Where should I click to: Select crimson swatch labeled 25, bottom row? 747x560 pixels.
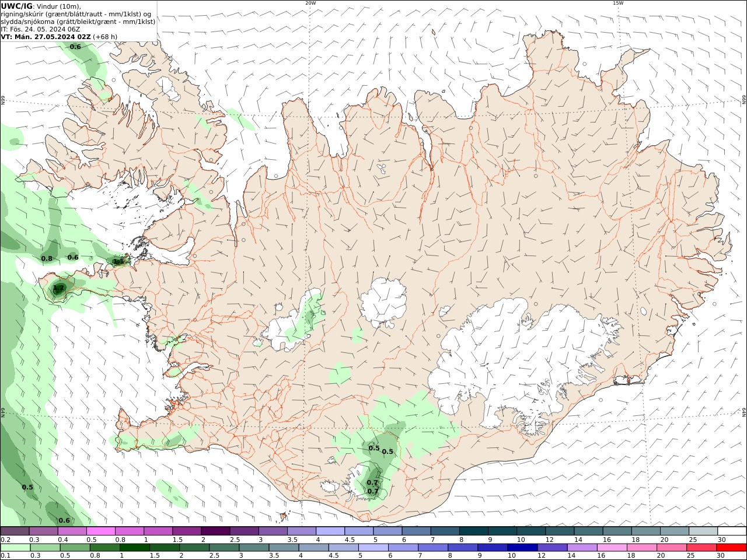point(701,548)
